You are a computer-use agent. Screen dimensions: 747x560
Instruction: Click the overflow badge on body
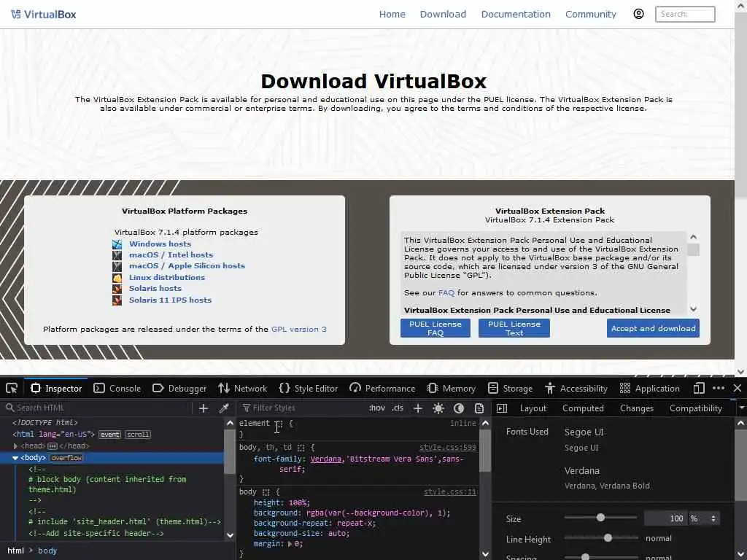click(x=66, y=458)
